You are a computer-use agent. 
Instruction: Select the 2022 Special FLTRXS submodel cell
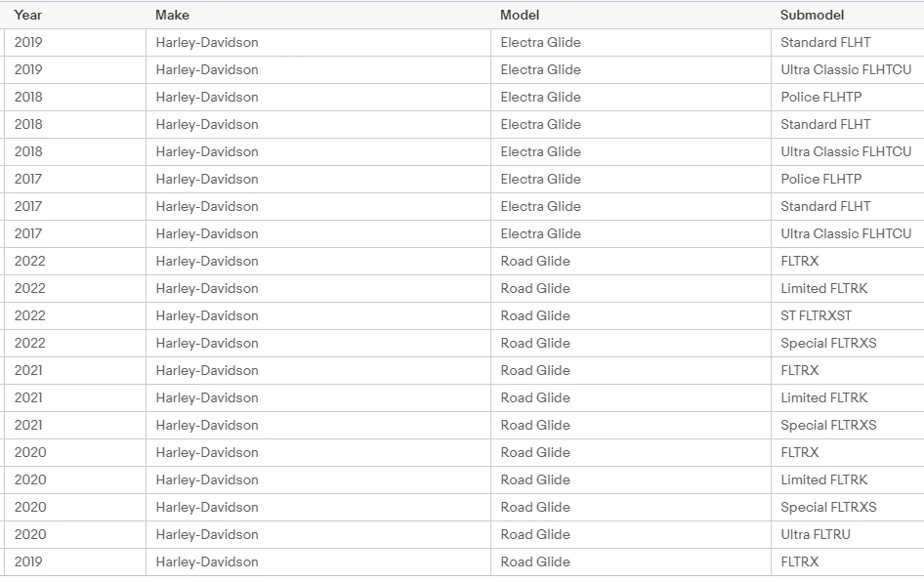point(848,343)
